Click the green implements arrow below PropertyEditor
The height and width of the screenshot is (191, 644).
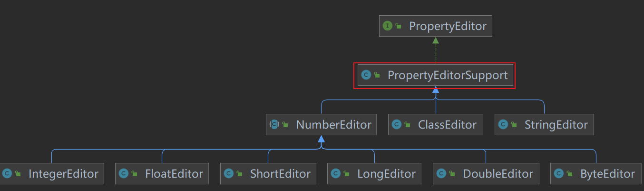(436, 41)
